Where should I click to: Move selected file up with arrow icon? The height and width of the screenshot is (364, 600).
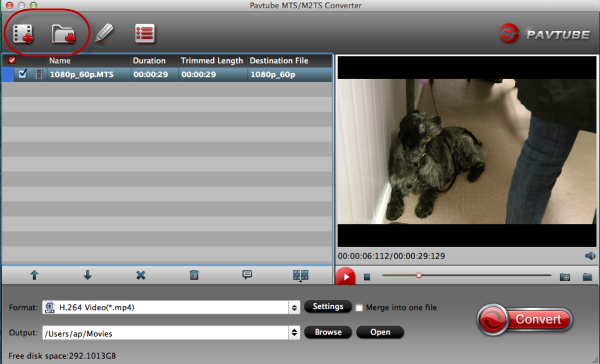point(34,275)
